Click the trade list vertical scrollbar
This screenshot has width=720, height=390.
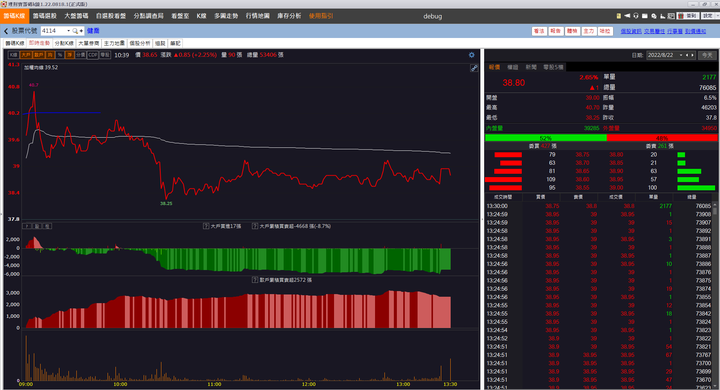click(715, 294)
